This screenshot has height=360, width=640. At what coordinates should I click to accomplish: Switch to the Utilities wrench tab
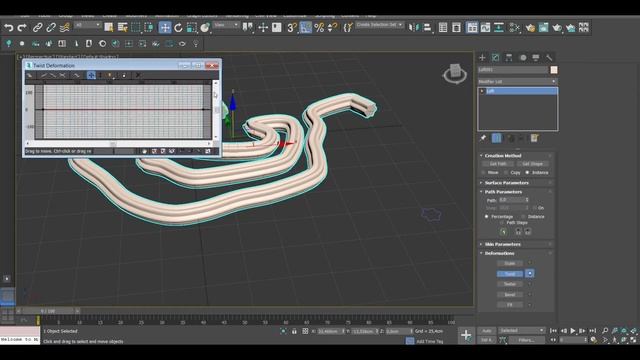point(549,58)
